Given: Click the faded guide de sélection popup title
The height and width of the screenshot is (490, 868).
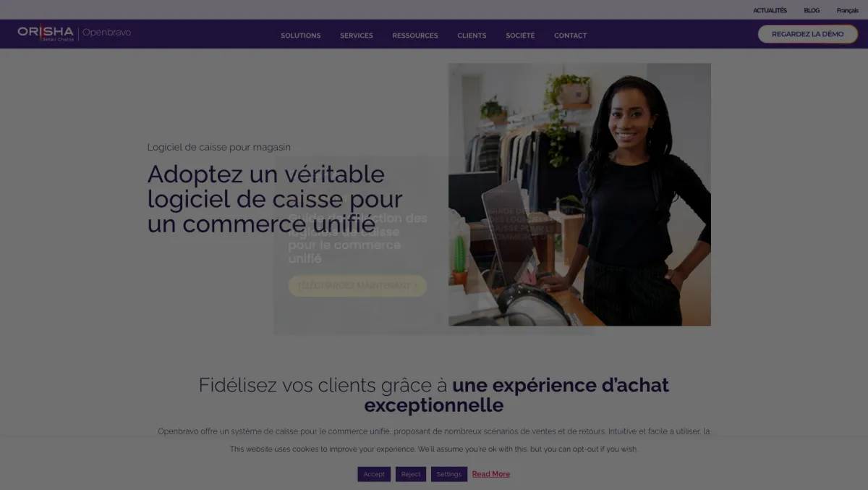Looking at the screenshot, I should coord(358,238).
